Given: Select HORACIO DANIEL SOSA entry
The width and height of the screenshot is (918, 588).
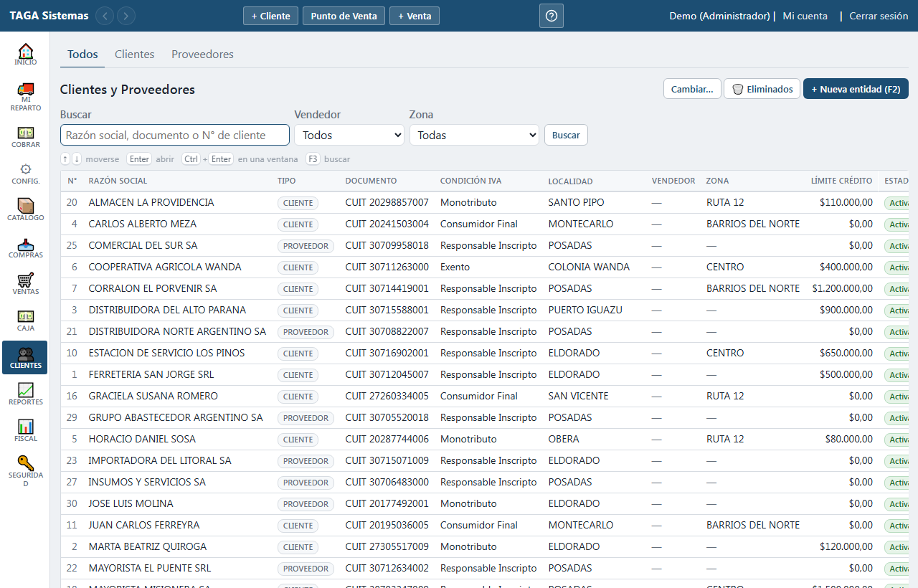Looking at the screenshot, I should click(x=484, y=439).
